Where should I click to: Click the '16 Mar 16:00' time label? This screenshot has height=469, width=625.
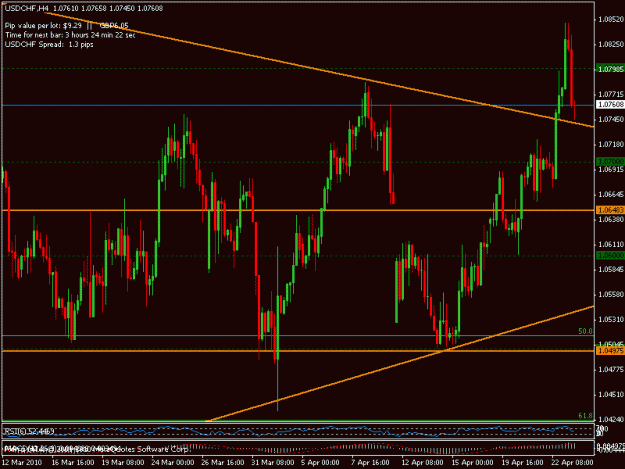click(73, 463)
